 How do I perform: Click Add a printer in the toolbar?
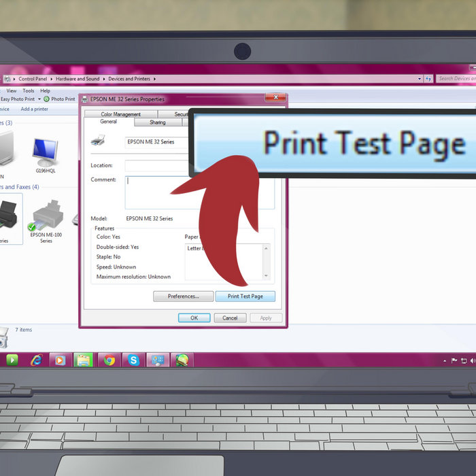point(34,109)
